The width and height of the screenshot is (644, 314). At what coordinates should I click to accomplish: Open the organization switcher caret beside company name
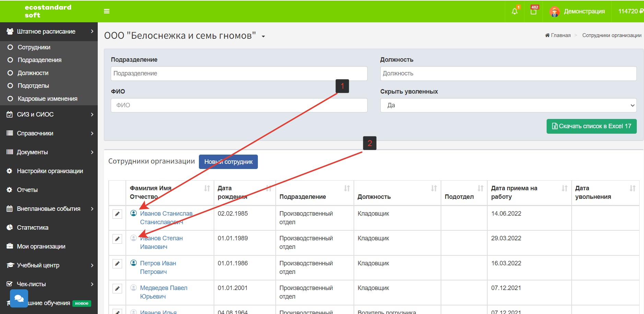263,36
